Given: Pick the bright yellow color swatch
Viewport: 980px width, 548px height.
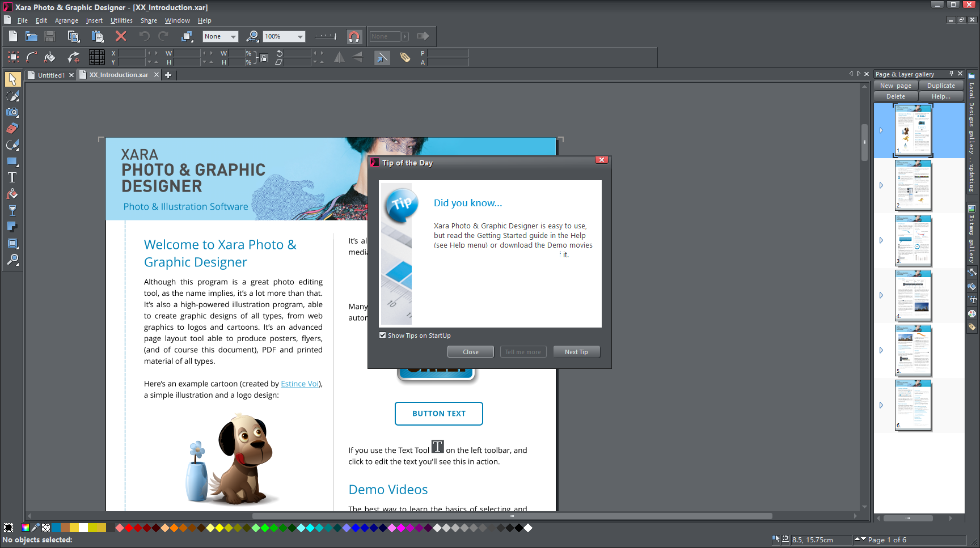Looking at the screenshot, I should pos(219,528).
